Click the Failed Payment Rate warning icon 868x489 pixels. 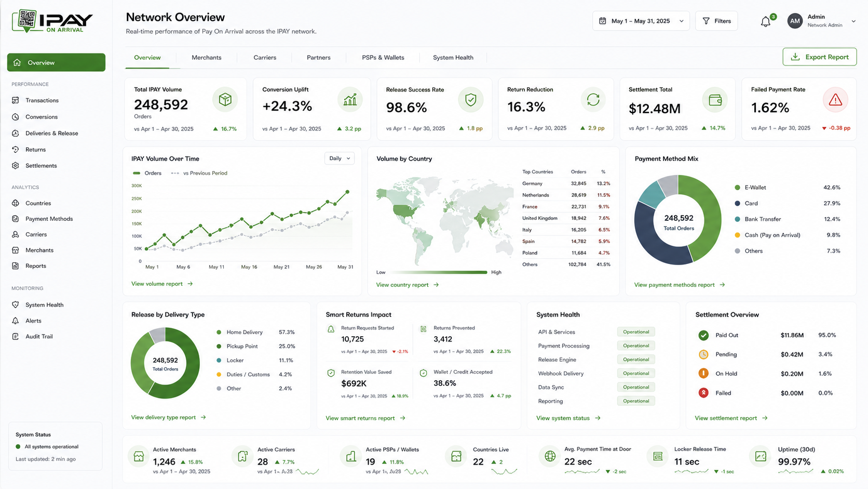click(835, 100)
